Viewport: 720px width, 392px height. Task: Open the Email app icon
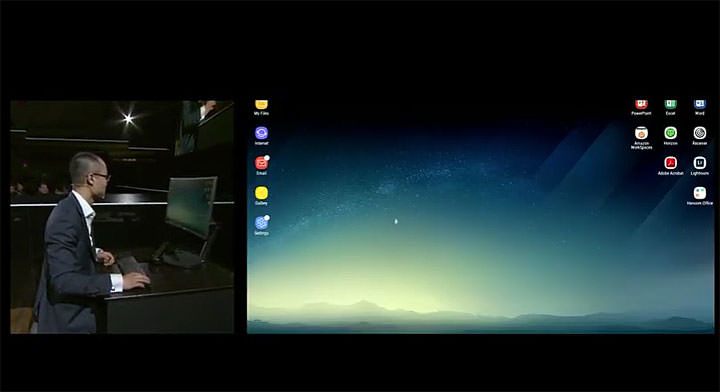click(x=261, y=163)
